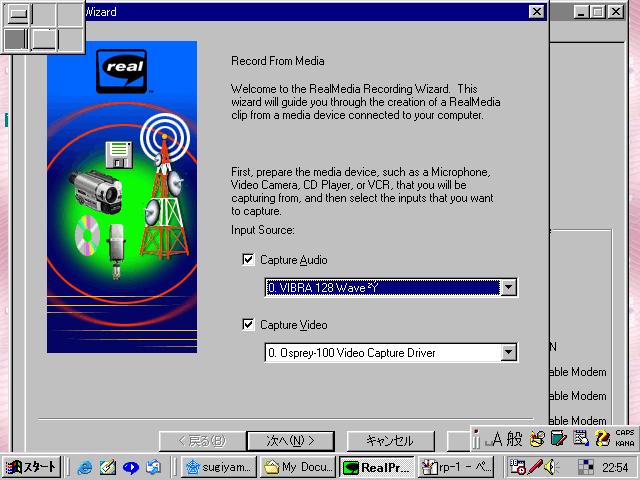
Task: Select the RealPr... taskbar button
Action: pyautogui.click(x=376, y=467)
